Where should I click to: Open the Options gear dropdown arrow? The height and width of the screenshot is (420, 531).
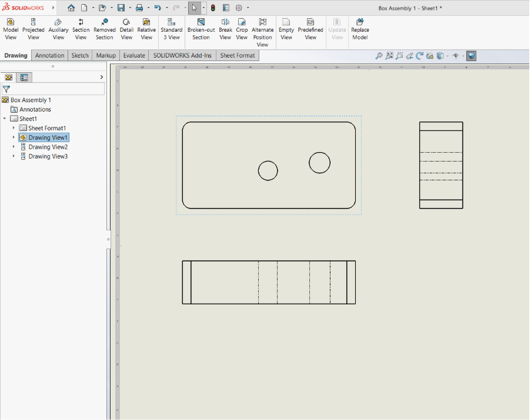click(248, 8)
